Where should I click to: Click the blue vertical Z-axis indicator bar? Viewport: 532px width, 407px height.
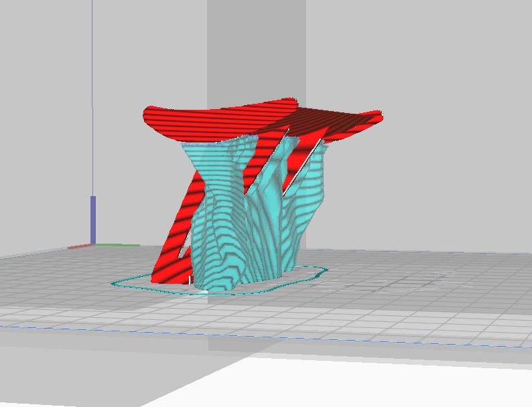pos(93,220)
